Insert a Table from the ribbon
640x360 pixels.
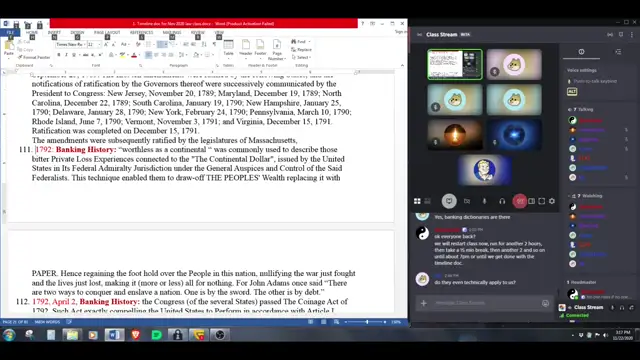229,48
